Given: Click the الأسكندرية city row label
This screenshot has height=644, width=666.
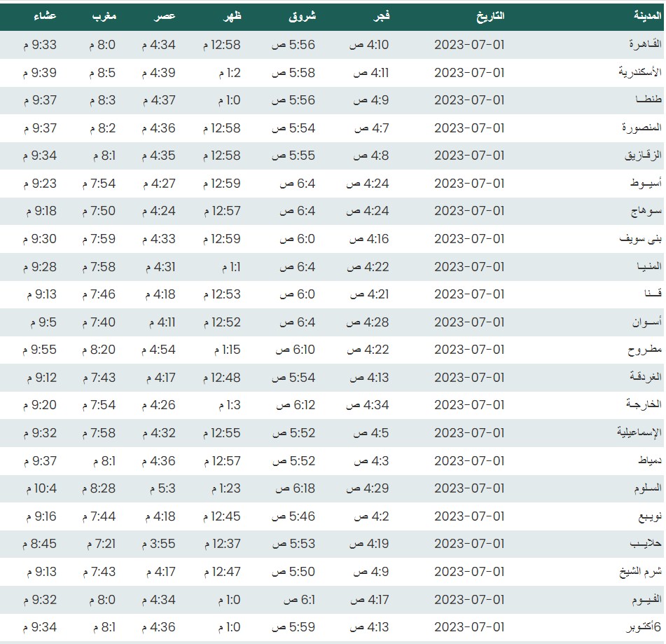Looking at the screenshot, I should (637, 73).
